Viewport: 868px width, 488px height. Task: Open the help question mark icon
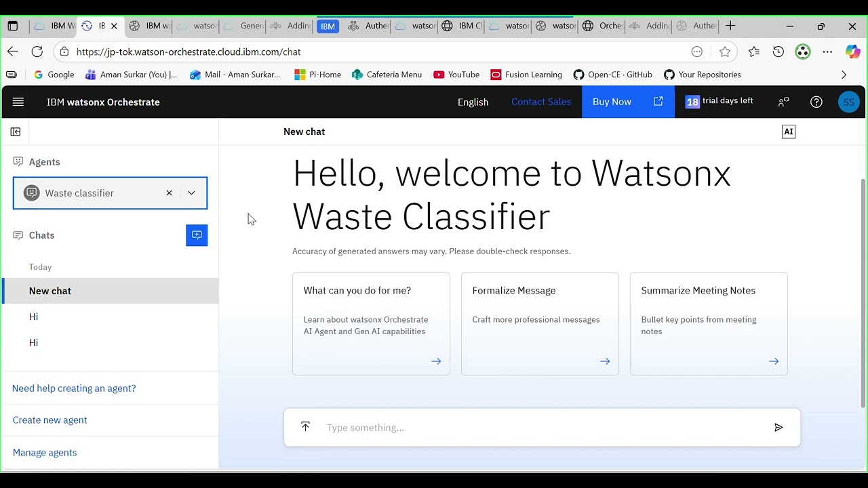pyautogui.click(x=816, y=102)
